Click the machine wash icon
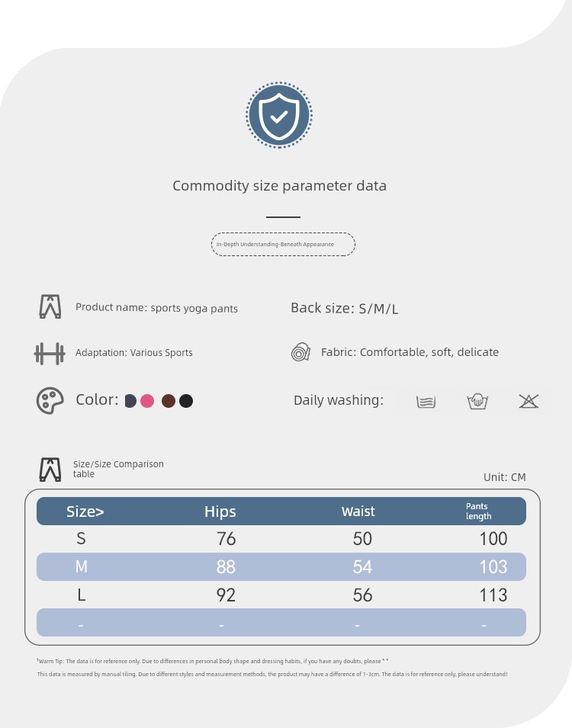The width and height of the screenshot is (572, 728). (426, 402)
